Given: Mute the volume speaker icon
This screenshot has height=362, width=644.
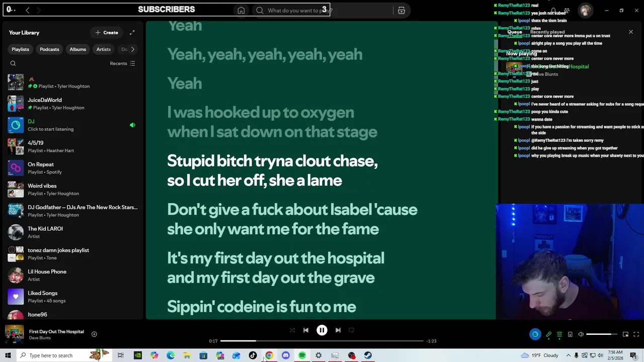Looking at the screenshot, I should [581, 334].
